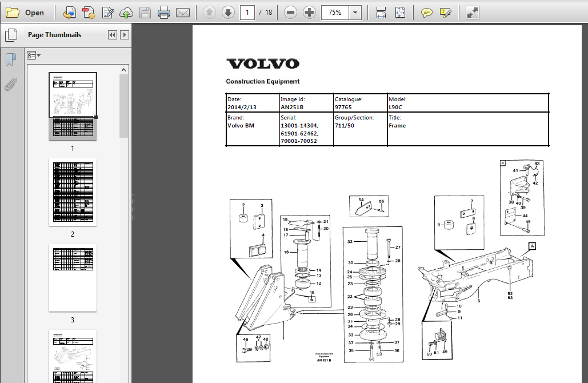588x383 pixels.
Task: Click the '2014/2/13' date value
Action: click(242, 107)
